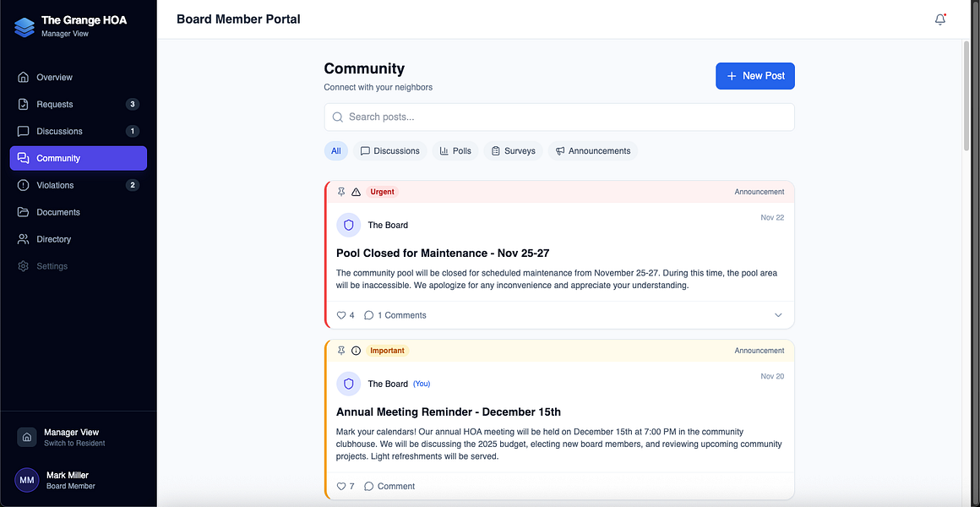Open the notifications bell

click(x=940, y=19)
